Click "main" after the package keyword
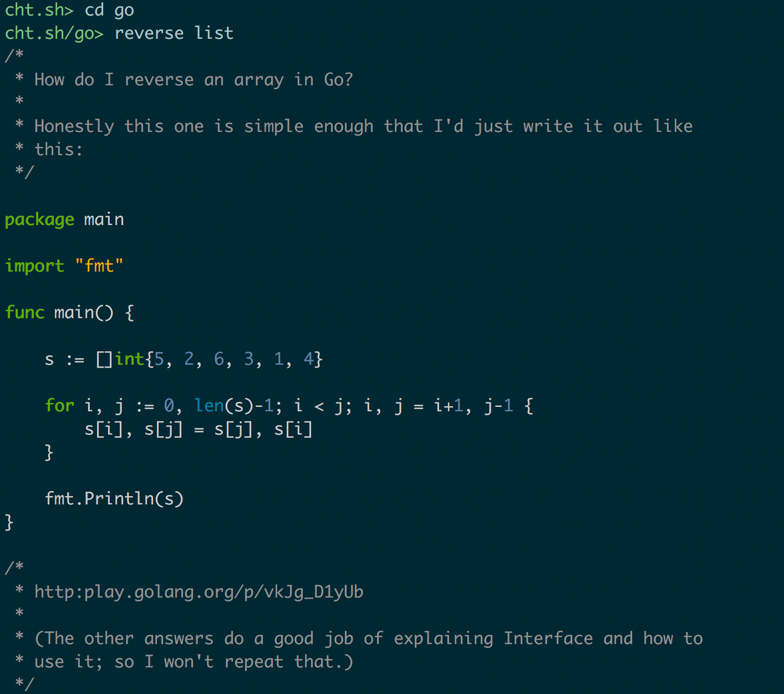Viewport: 784px width, 694px height. coord(104,220)
